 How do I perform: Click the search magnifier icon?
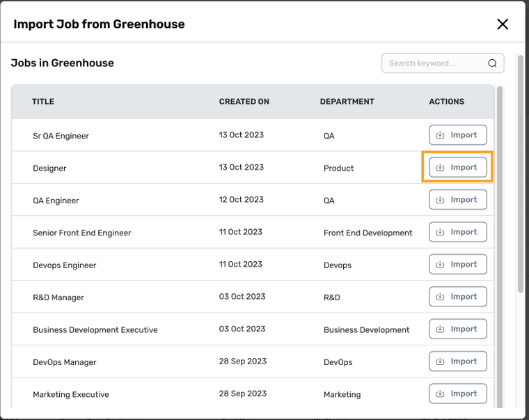pos(492,63)
